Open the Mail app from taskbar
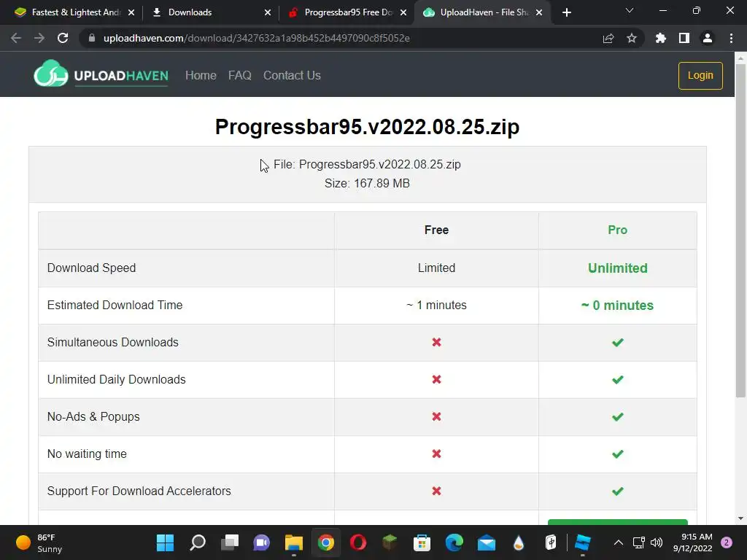Viewport: 747px width, 560px height. (x=487, y=542)
